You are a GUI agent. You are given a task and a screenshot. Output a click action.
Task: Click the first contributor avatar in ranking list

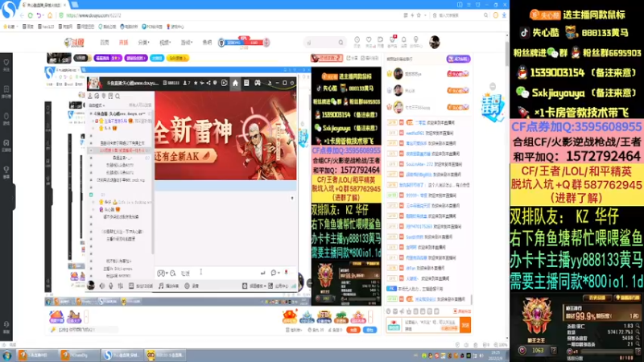coord(398,74)
